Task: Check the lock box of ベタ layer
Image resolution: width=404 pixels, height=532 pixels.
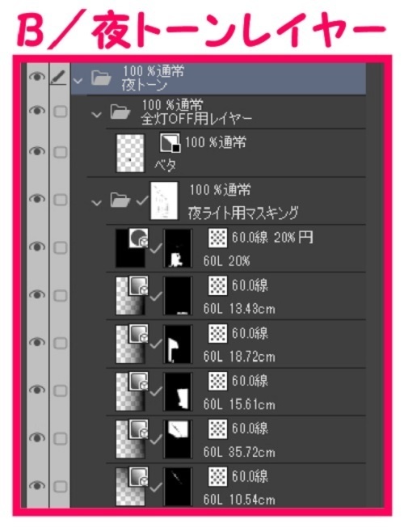Action: pos(61,152)
